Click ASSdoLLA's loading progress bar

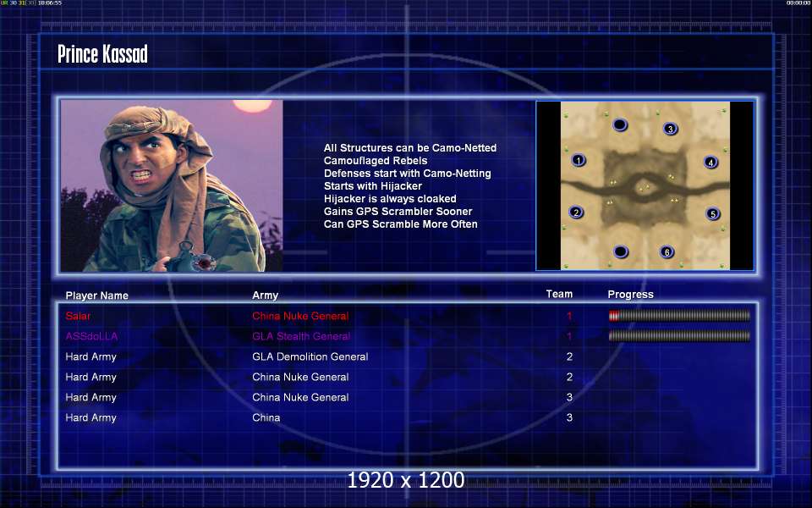[x=679, y=336]
